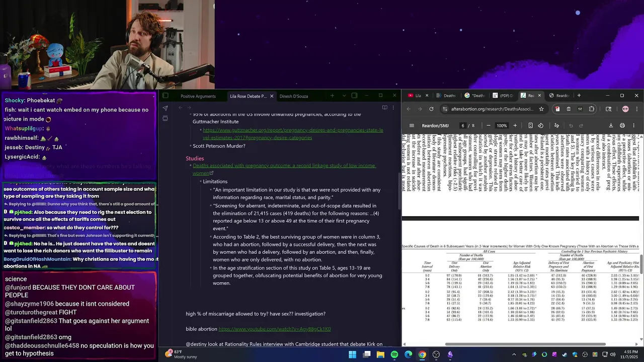Open the Chrome three-dot menu
Viewport: 644px width, 362px height.
click(637, 109)
